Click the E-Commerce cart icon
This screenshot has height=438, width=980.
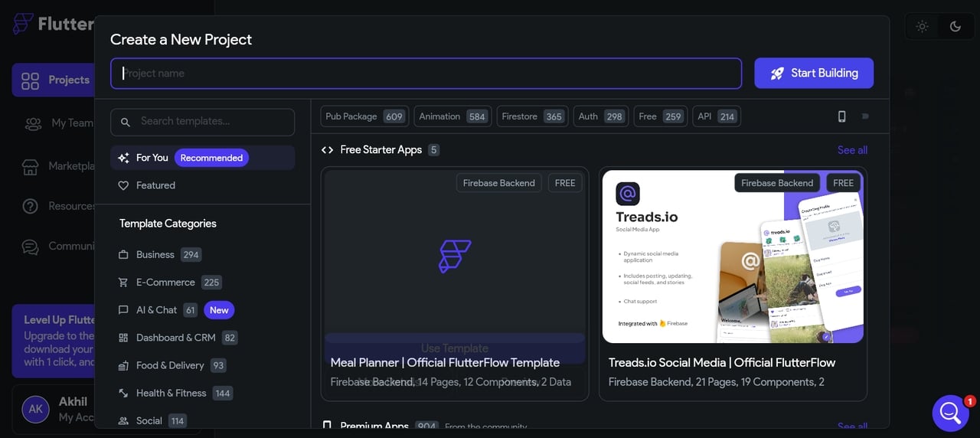pyautogui.click(x=123, y=283)
